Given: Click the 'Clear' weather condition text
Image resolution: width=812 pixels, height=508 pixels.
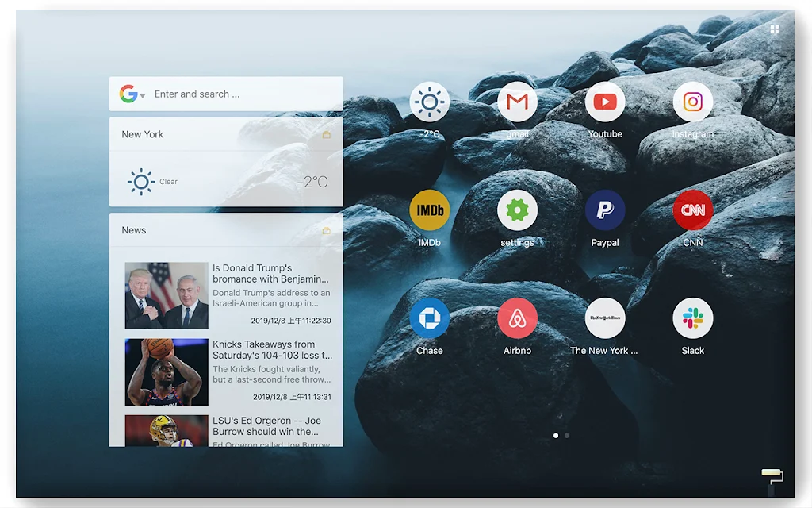Looking at the screenshot, I should [168, 182].
